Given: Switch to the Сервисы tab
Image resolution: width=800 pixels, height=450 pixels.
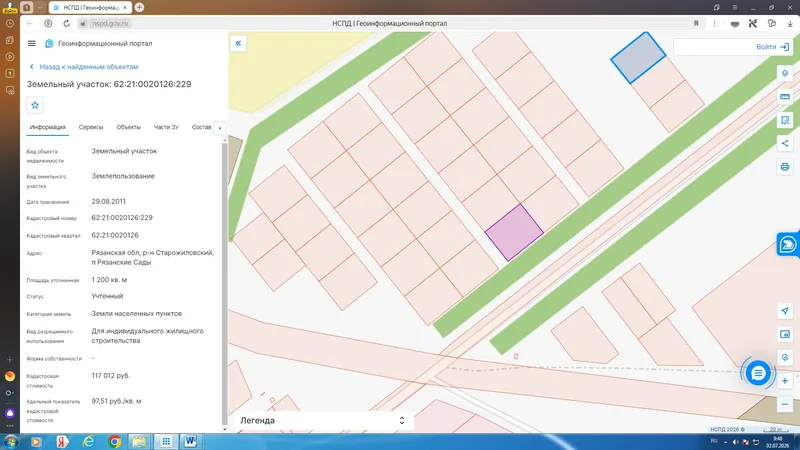Looking at the screenshot, I should coord(91,127).
